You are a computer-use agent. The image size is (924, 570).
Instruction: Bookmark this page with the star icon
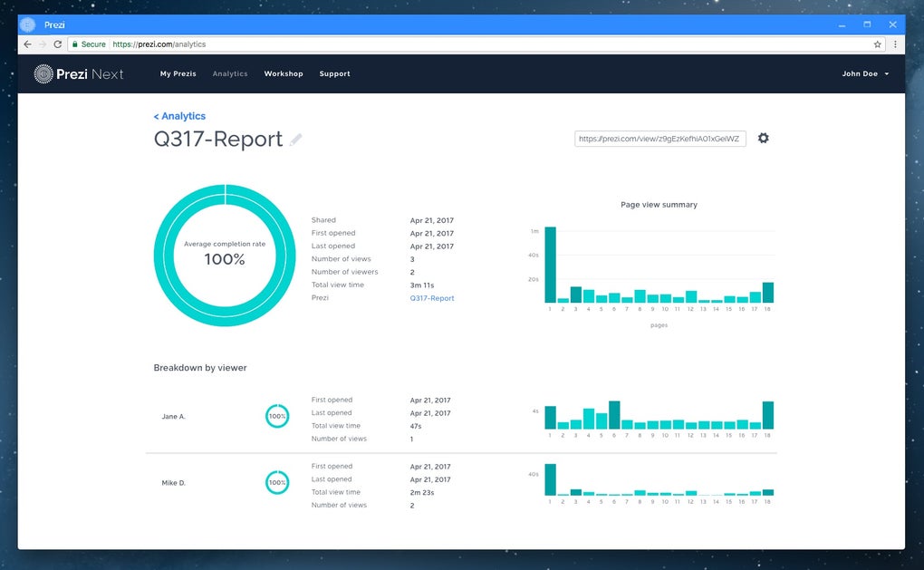(878, 44)
